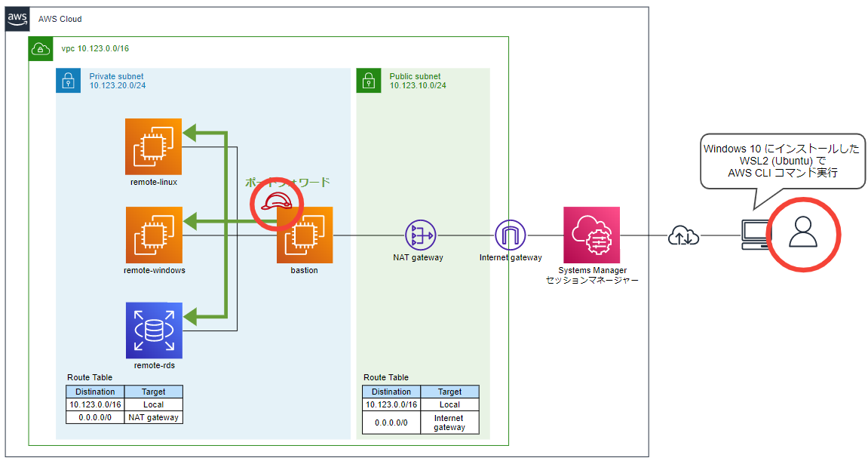Click private route table 'Target' header cell
Image resolution: width=868 pixels, height=461 pixels.
point(153,392)
